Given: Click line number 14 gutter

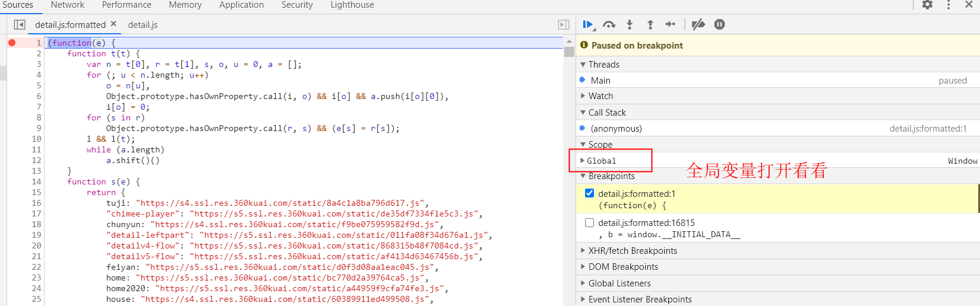Looking at the screenshot, I should tap(36, 181).
